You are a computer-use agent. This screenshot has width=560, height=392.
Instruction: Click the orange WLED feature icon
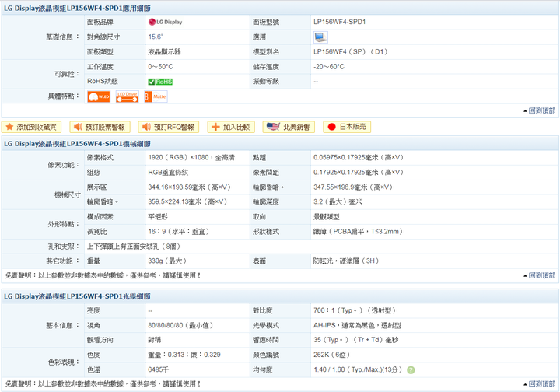99,96
